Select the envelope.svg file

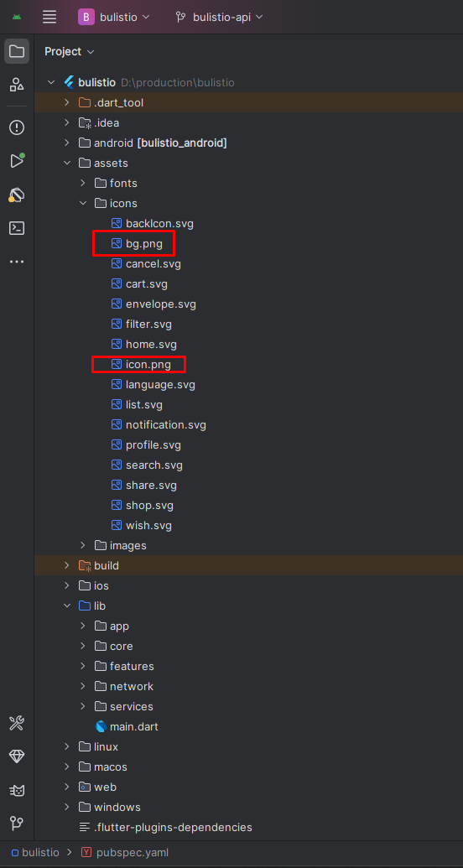[x=161, y=304]
